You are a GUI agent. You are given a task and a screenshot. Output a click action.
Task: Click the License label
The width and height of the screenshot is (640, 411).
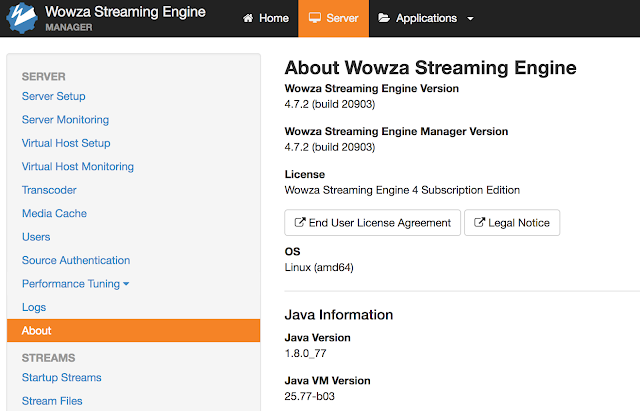point(304,174)
